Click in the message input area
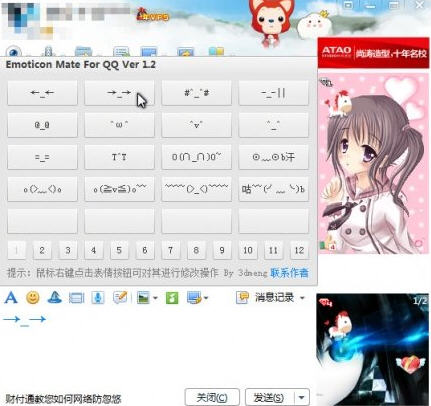The height and width of the screenshot is (406, 431). pyautogui.click(x=157, y=347)
